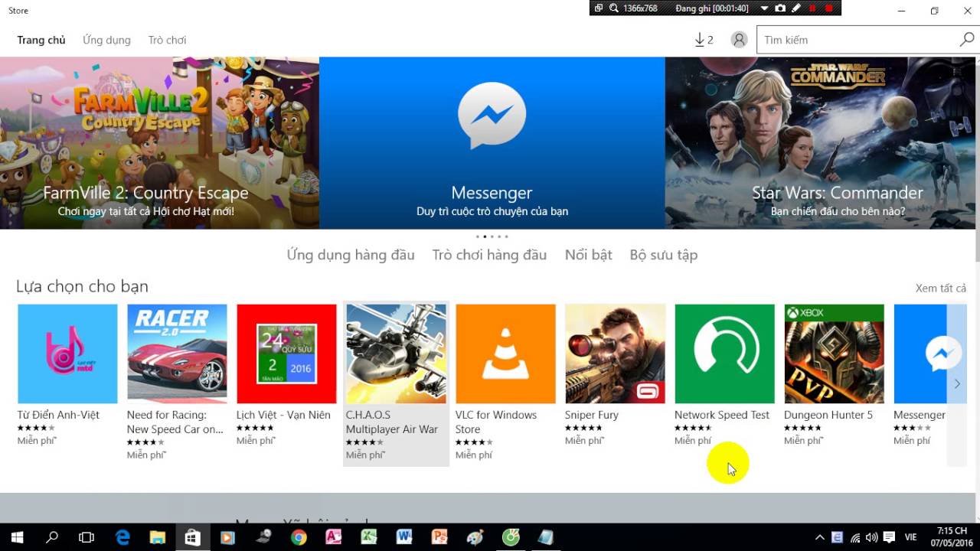
Task: Open the Windows Start menu
Action: click(16, 537)
